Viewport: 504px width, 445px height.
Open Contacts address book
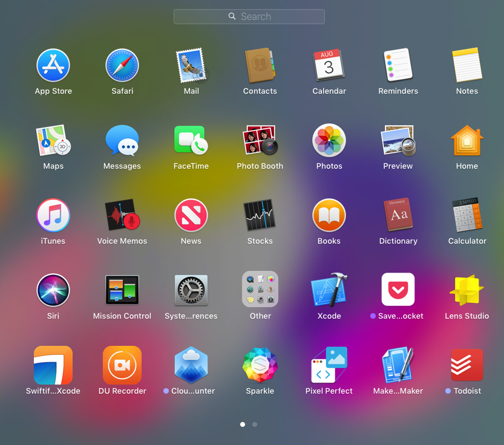coord(260,65)
